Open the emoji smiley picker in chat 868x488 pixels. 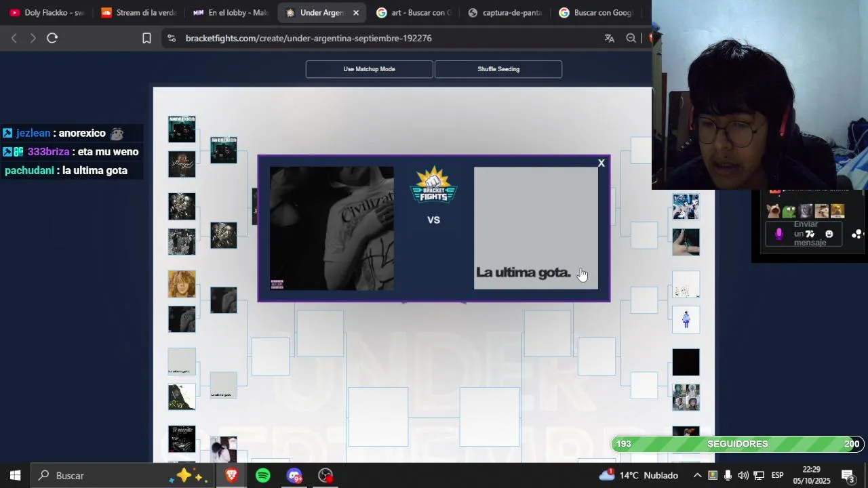click(829, 234)
